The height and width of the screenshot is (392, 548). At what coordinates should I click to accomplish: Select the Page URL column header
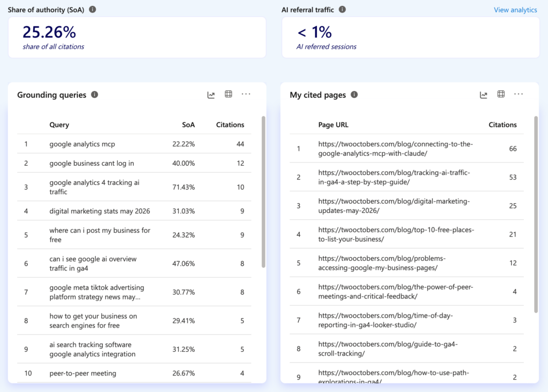click(x=333, y=125)
